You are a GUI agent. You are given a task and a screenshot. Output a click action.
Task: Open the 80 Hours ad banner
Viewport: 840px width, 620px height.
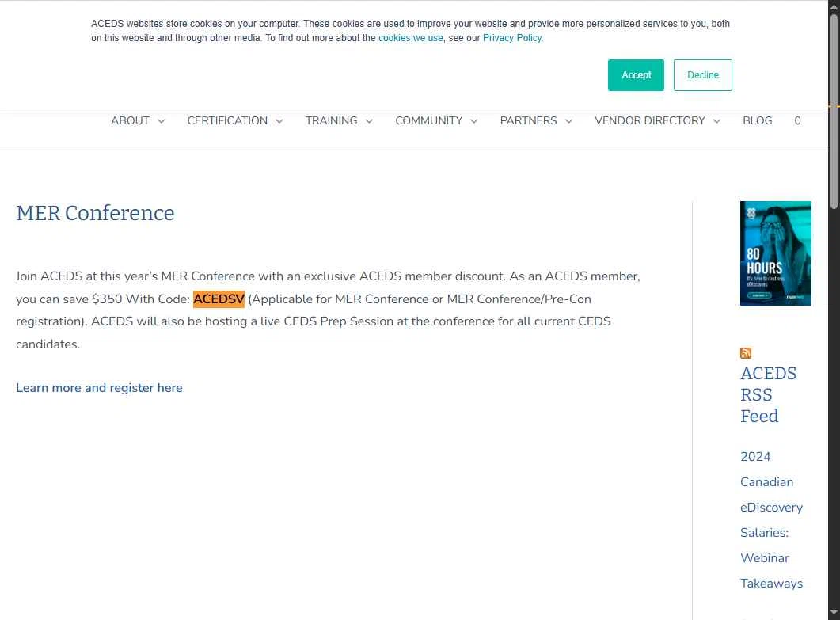(x=775, y=253)
